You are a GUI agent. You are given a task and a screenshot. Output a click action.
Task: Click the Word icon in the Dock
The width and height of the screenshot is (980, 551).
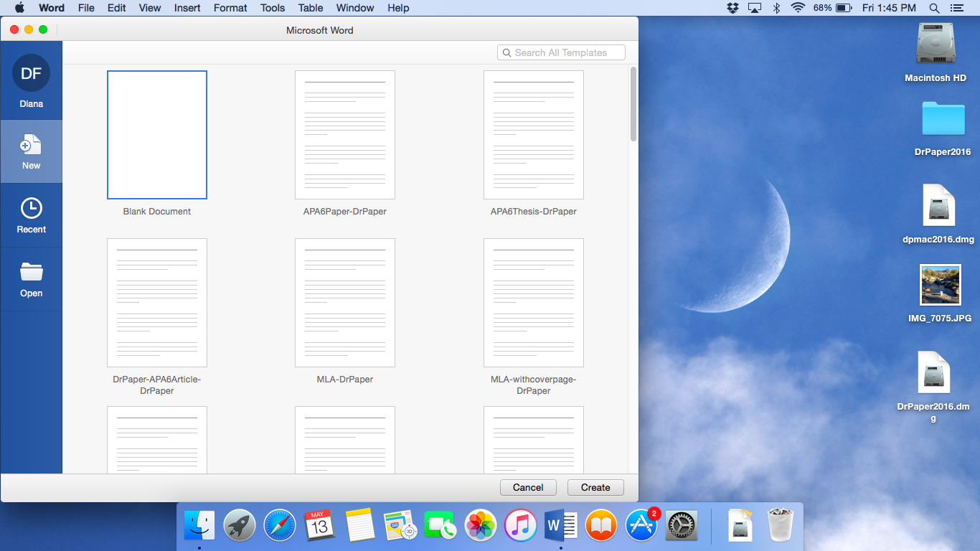pyautogui.click(x=561, y=526)
